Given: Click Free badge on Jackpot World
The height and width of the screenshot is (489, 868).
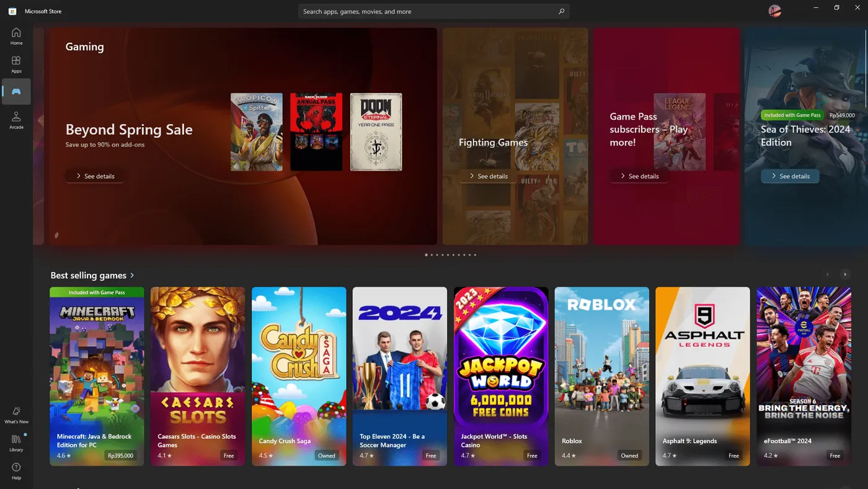Looking at the screenshot, I should [x=532, y=455].
